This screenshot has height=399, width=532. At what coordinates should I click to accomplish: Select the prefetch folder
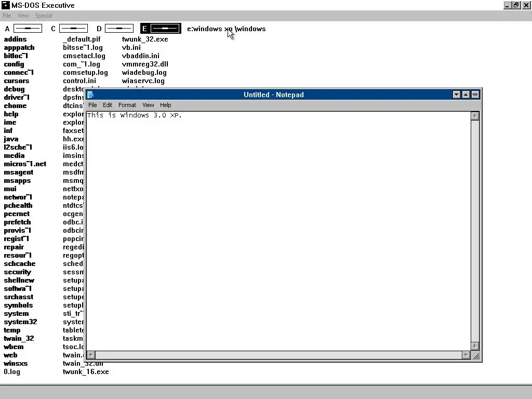[x=17, y=222]
